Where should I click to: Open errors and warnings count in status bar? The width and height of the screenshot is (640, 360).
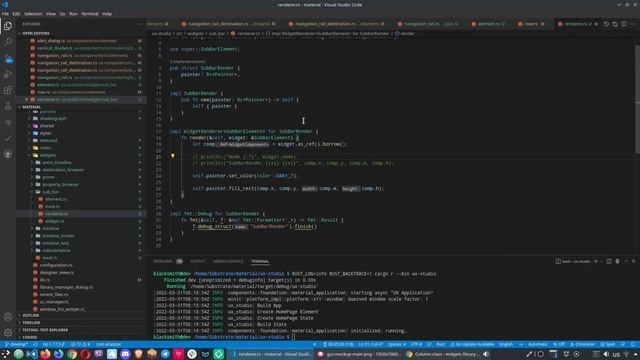(80, 344)
